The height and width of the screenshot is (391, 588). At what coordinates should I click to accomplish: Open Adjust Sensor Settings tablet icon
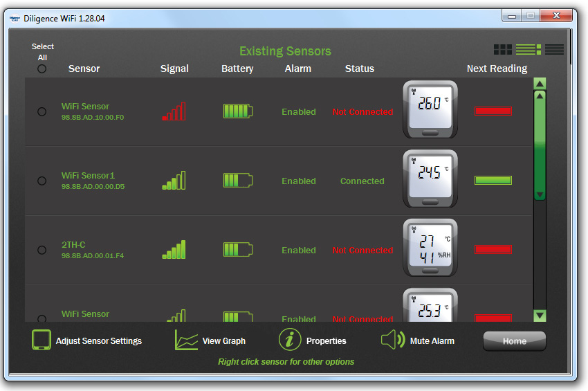coord(42,340)
